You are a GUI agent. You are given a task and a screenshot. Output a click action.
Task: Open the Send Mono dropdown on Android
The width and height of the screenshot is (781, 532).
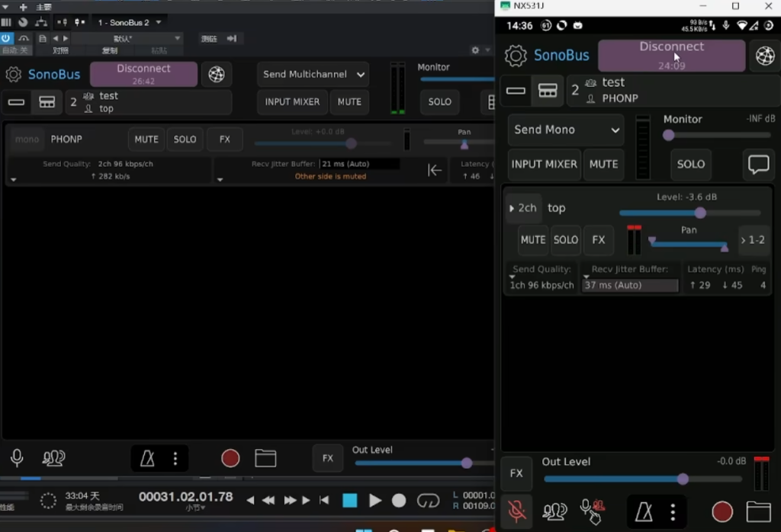[565, 130]
